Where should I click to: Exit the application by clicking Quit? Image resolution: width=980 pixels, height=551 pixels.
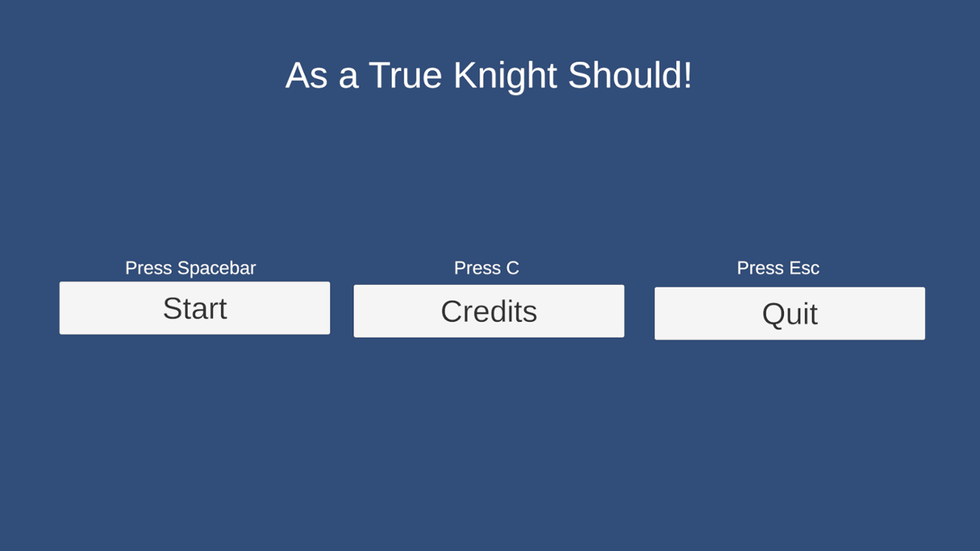pos(789,313)
